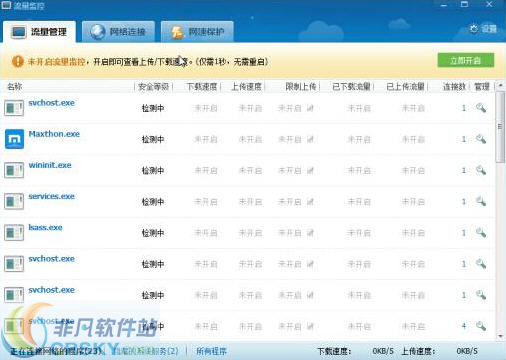The image size is (506, 360).
Task: Click the magnifier in the 4-connection svchost.exe row
Action: tap(481, 326)
